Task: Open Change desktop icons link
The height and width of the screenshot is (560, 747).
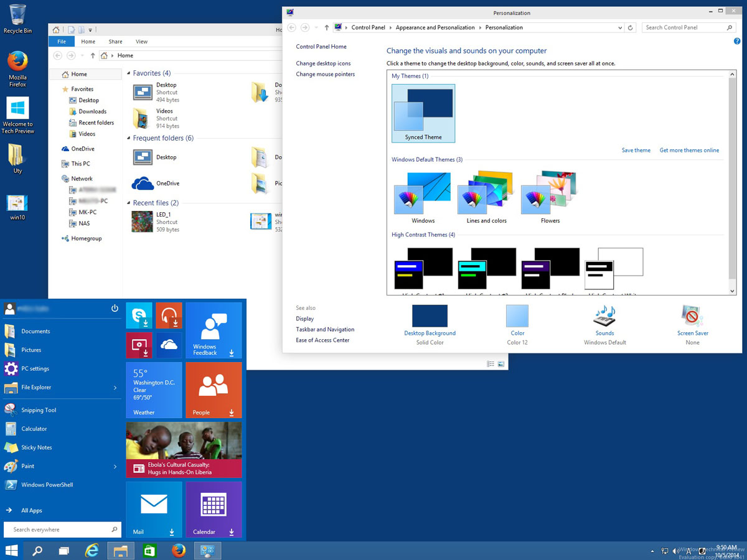Action: pos(323,63)
